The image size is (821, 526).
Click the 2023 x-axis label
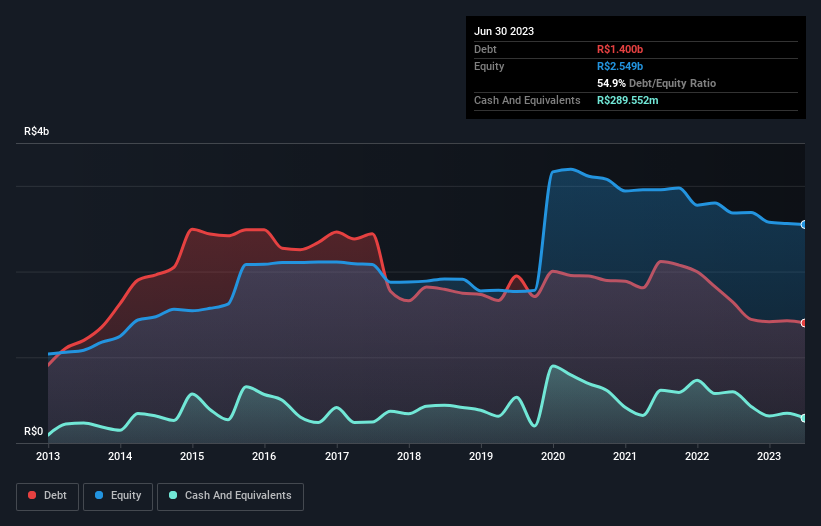[769, 456]
